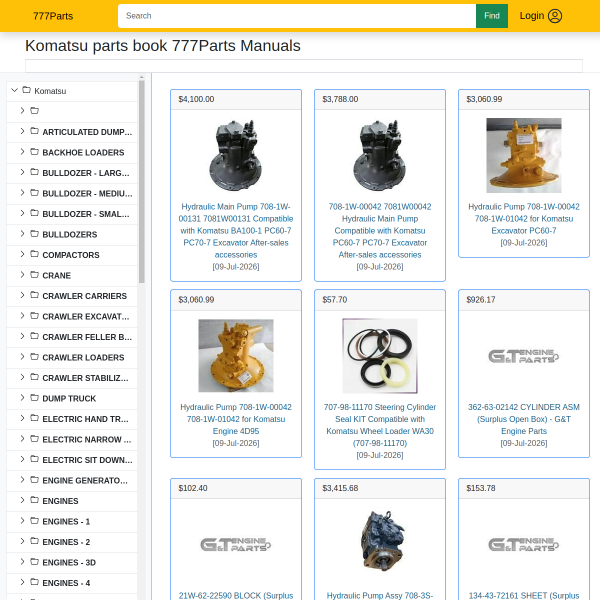Click G&T Engine Parts logo on $926.17 card
Viewport: 600px width, 600px height.
524,356
